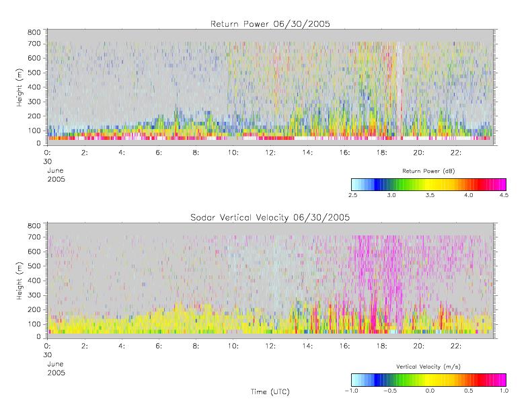532x411 pixels.
Task: Click the 'Height (m)' label of top chart
Action: coord(20,87)
